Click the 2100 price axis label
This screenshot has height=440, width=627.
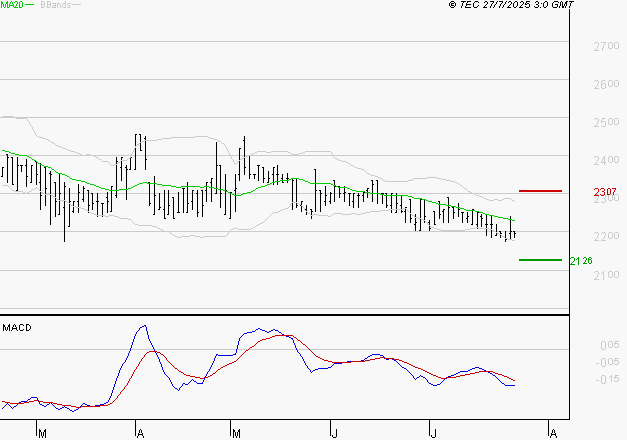[x=606, y=275]
